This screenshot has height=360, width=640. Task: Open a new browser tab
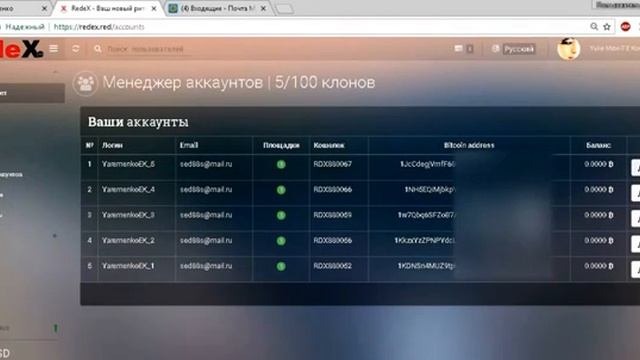point(284,8)
